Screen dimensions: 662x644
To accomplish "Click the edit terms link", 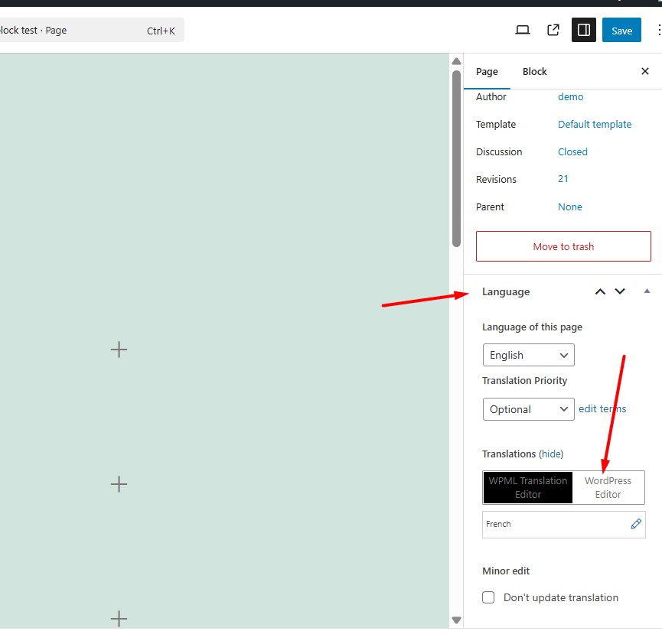I will pyautogui.click(x=602, y=408).
